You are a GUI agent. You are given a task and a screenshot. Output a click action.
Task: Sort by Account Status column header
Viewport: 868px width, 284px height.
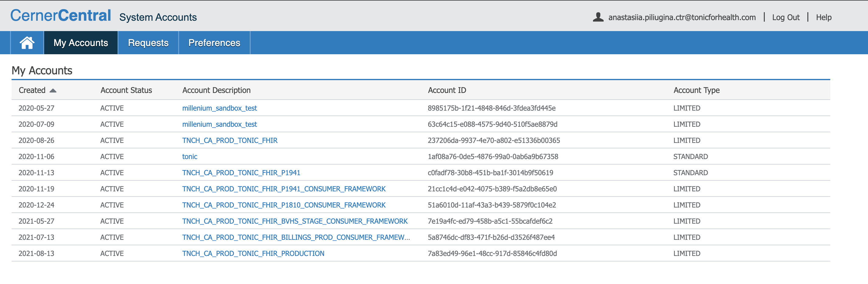click(x=126, y=91)
